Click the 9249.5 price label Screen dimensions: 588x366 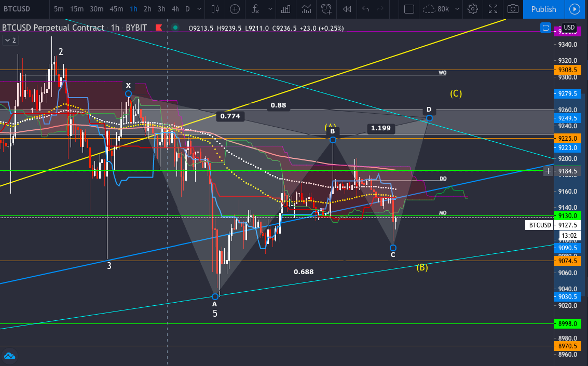pos(567,118)
